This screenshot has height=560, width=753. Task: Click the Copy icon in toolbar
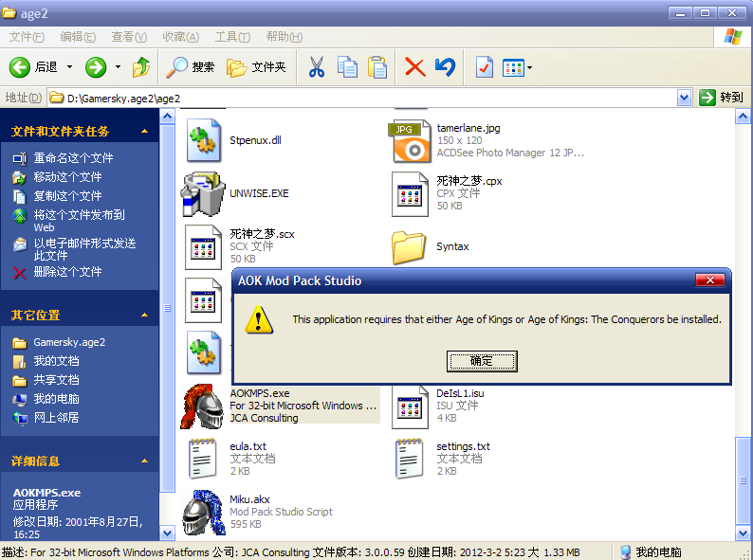pyautogui.click(x=347, y=67)
